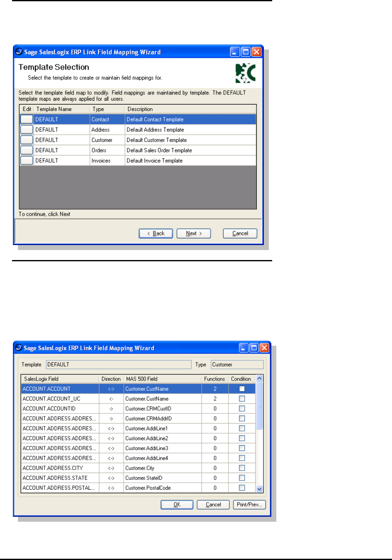Click the mapping grid vertical scrollbar thumb
Screen dimensions: 392x560
coord(259,406)
